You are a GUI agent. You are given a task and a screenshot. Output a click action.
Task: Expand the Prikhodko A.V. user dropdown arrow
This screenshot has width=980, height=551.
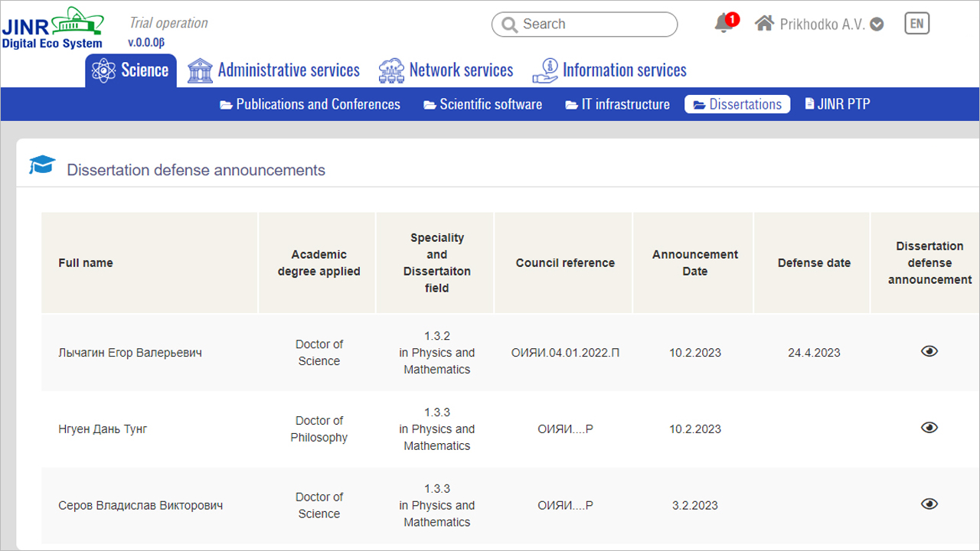click(877, 24)
